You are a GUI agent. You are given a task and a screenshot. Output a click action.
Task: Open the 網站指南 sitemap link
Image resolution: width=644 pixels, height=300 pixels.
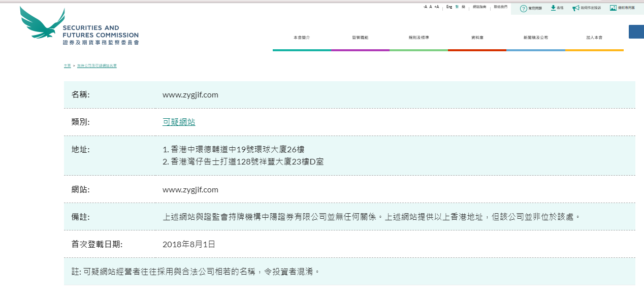click(479, 7)
